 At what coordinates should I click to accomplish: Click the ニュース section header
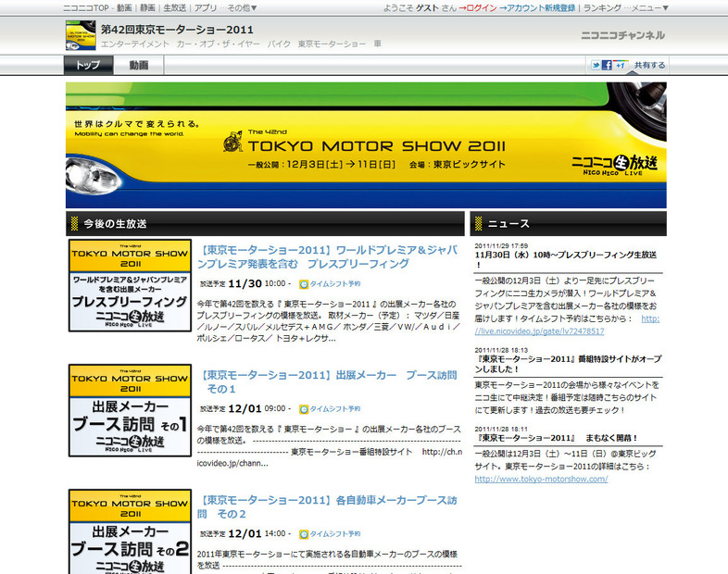[x=569, y=224]
